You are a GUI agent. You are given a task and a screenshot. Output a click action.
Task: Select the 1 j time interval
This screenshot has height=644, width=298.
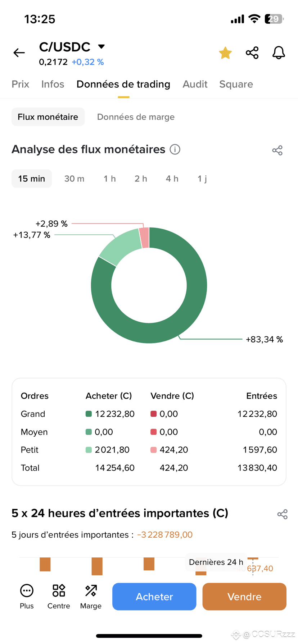click(202, 179)
